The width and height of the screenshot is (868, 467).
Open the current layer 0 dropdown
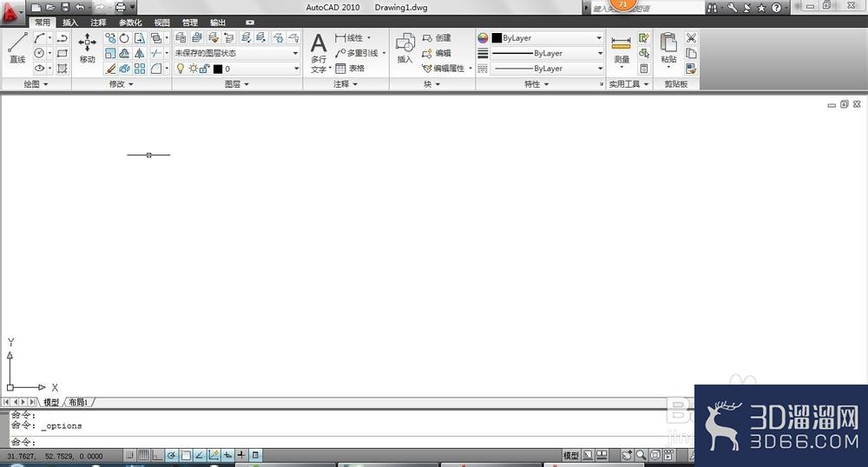237,69
